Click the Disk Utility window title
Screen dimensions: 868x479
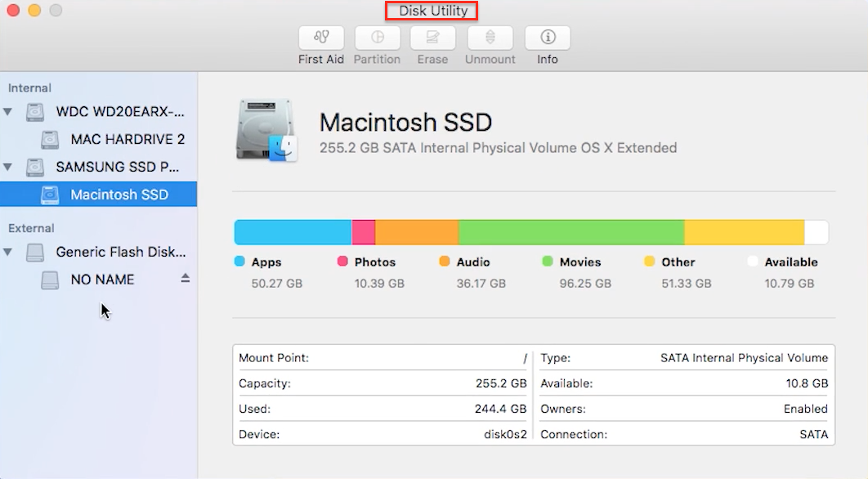[432, 11]
